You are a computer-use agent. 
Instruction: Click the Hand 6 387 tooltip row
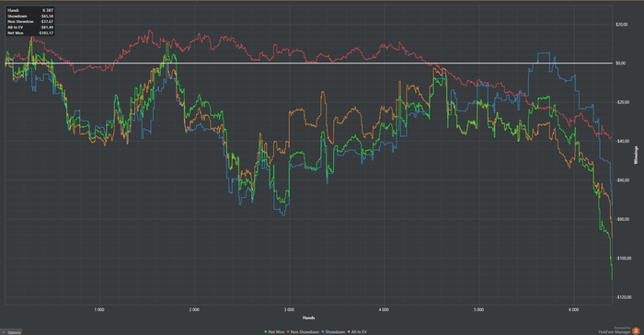point(30,10)
